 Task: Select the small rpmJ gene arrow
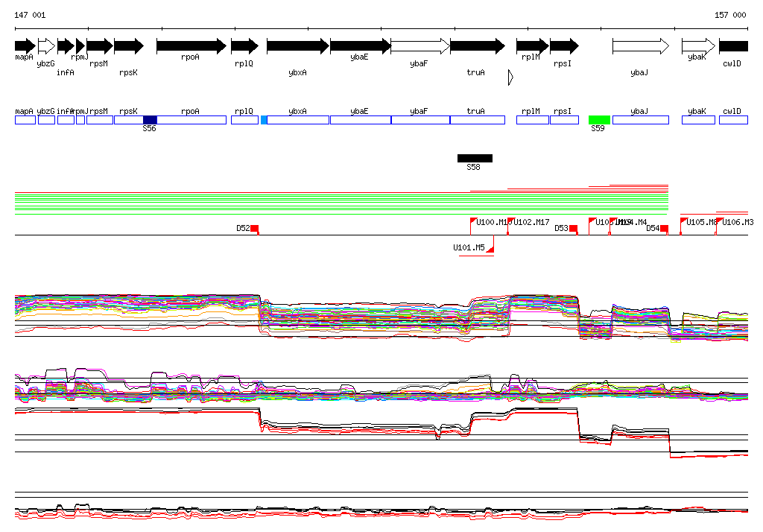tap(80, 46)
